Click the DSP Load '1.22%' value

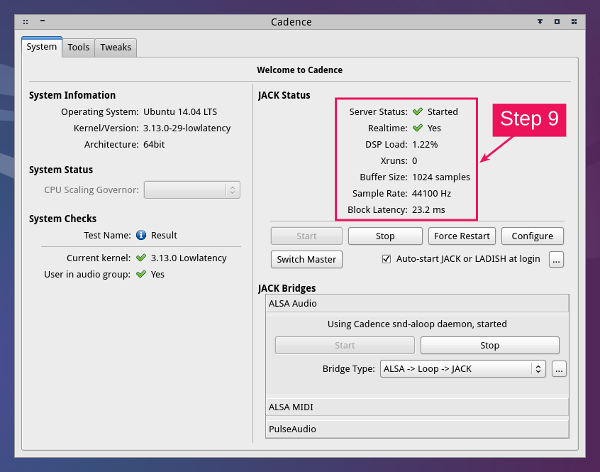pyautogui.click(x=425, y=145)
